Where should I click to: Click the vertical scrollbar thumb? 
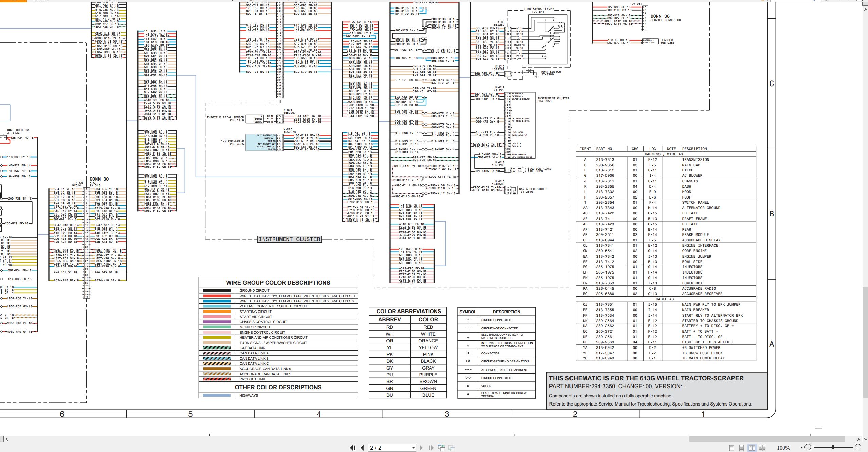pos(865,342)
